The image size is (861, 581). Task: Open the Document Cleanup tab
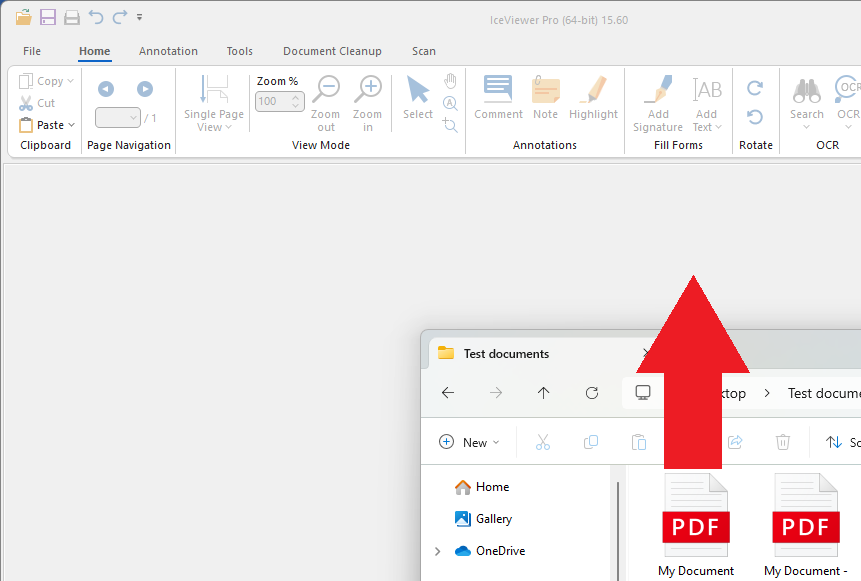tap(332, 51)
